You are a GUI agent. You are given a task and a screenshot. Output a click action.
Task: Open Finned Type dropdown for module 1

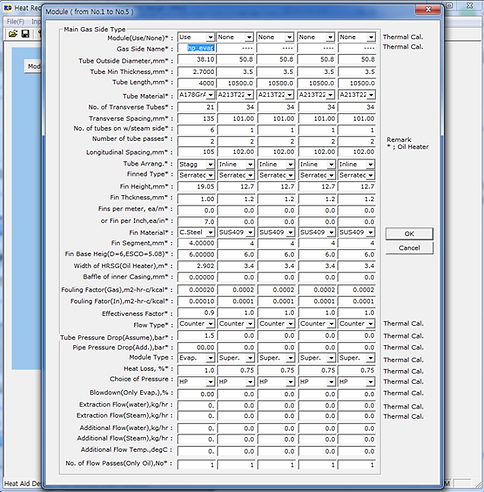point(210,175)
